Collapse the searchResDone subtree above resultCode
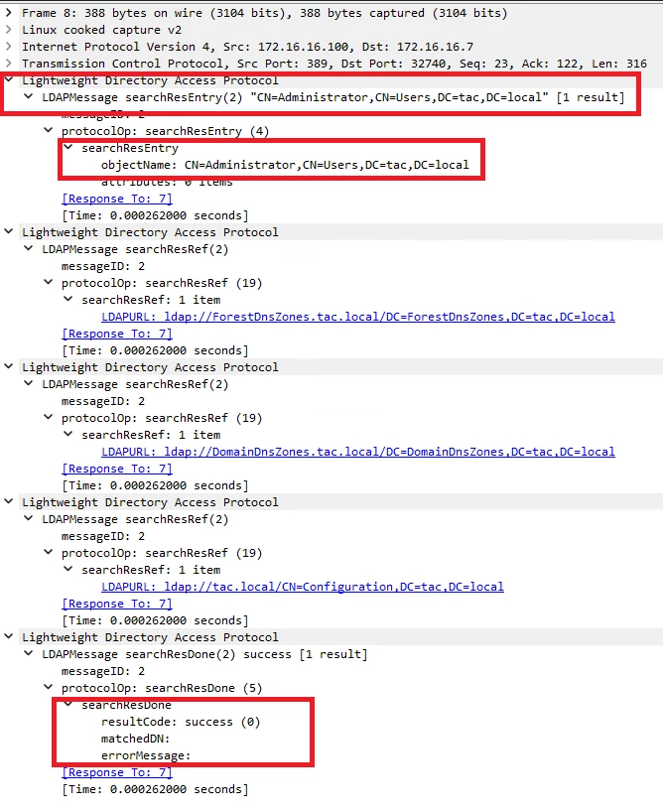Screen dimensions: 663x812 point(67,704)
